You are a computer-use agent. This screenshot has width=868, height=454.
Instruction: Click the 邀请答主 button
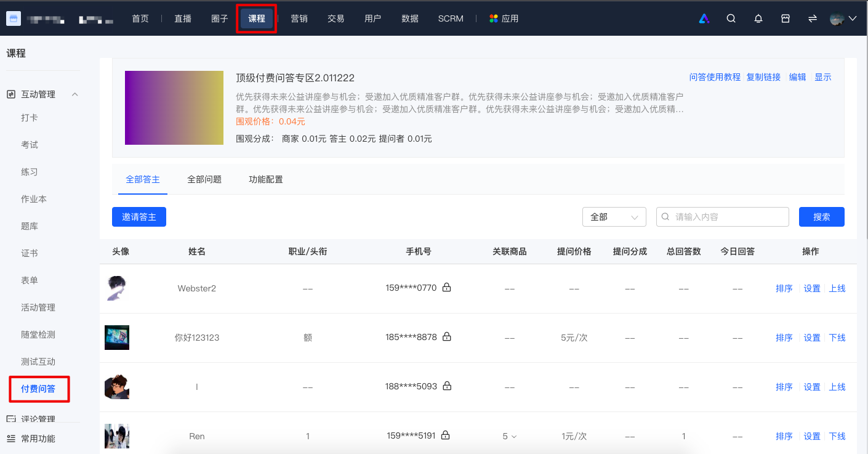(x=139, y=217)
